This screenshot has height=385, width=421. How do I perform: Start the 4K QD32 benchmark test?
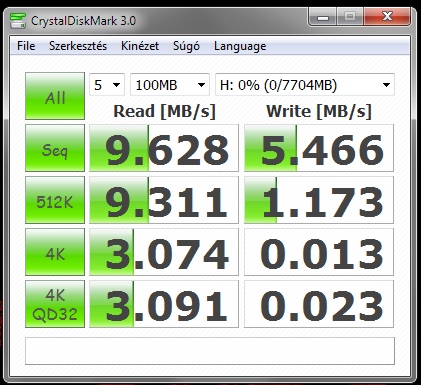55,304
